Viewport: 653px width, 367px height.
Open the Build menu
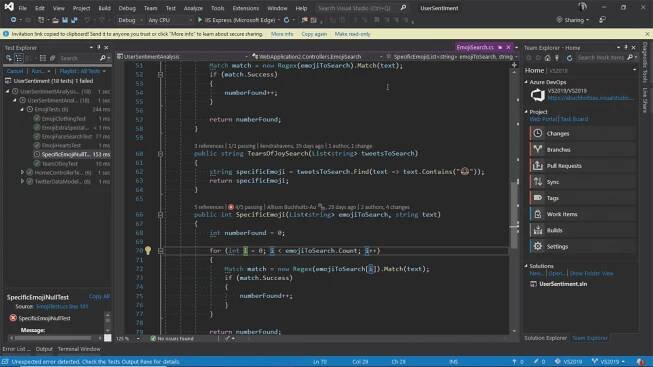(x=105, y=8)
